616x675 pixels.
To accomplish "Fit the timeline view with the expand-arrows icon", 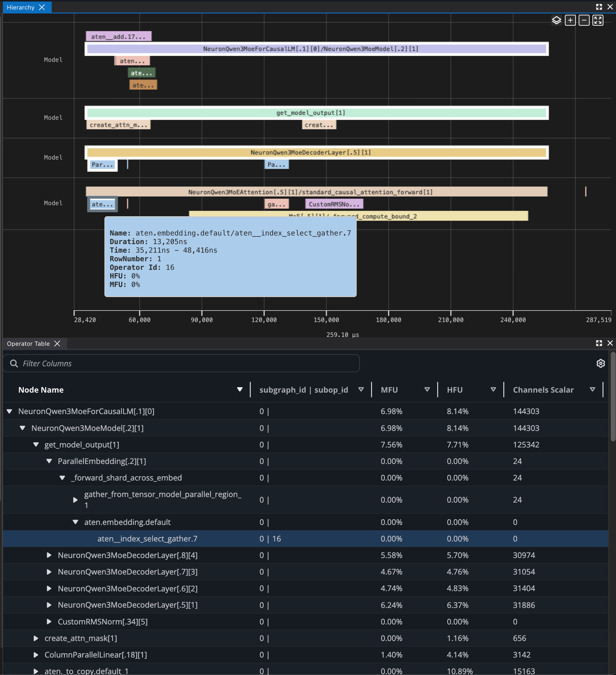I will (598, 20).
